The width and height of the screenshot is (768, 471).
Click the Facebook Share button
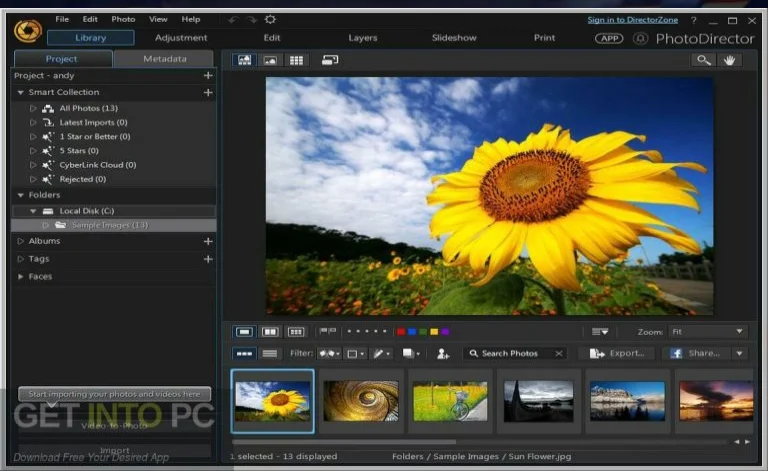click(696, 353)
